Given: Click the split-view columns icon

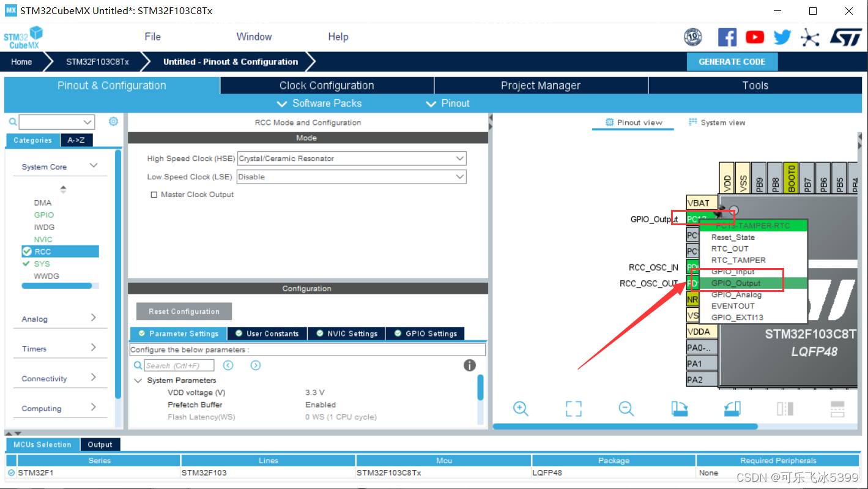Looking at the screenshot, I should [785, 408].
